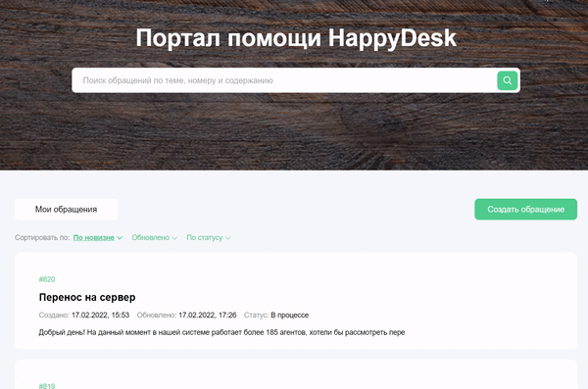Open the Мои обращения tab

66,210
